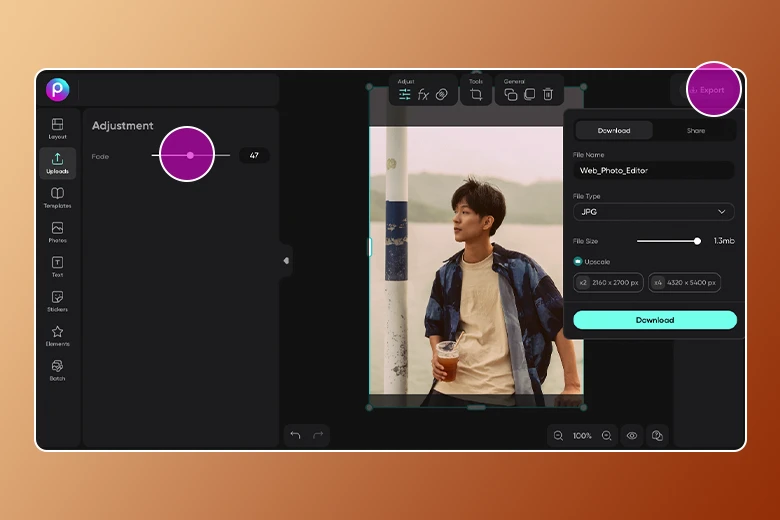The width and height of the screenshot is (780, 520).
Task: Switch to the Download tab
Action: pyautogui.click(x=614, y=131)
